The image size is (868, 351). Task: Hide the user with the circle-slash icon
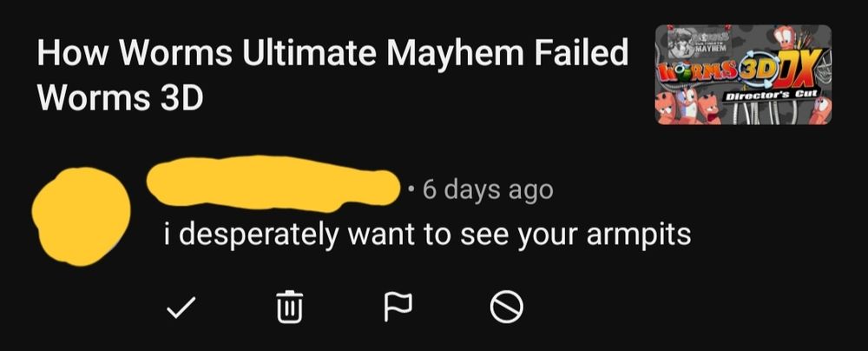pos(507,308)
